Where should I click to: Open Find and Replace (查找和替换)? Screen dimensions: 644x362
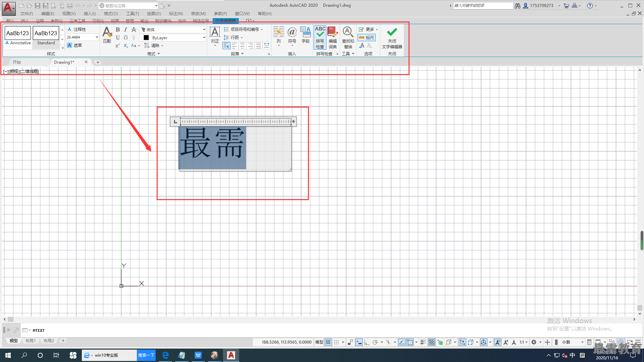(348, 38)
